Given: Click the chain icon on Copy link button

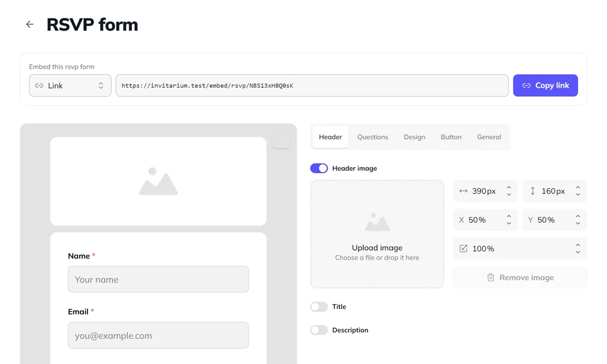Looking at the screenshot, I should [x=527, y=86].
